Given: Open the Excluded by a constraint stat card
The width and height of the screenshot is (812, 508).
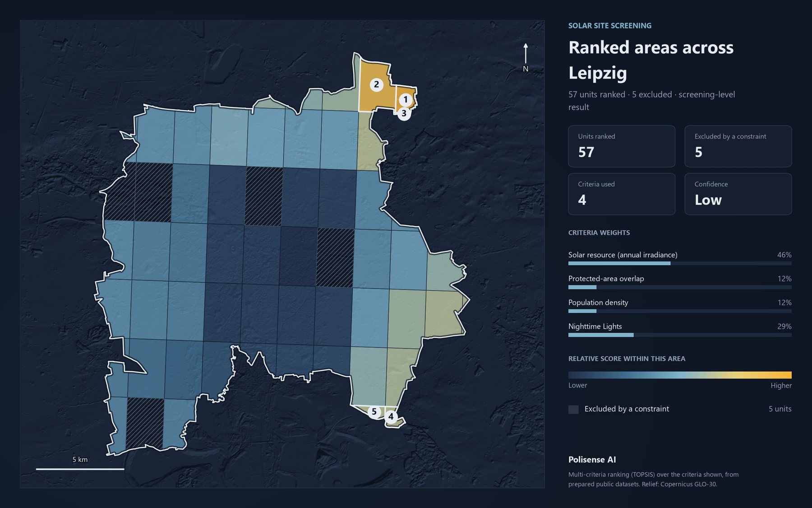Looking at the screenshot, I should coord(738,146).
